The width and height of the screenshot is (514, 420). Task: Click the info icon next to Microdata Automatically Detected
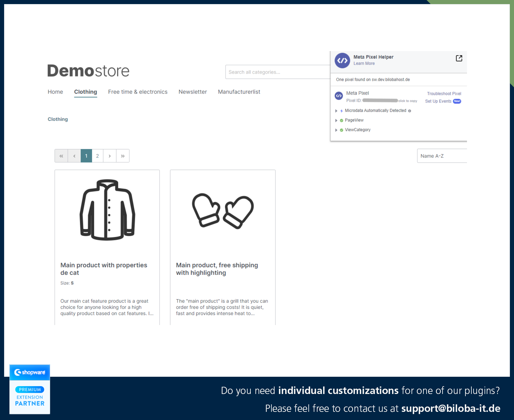[410, 111]
